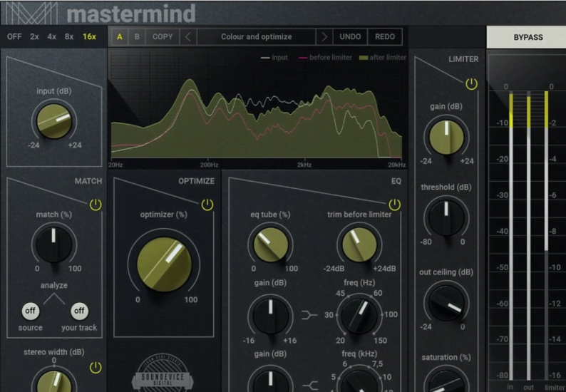Click the high shelf freq (kHz) knob
566x392 pixels.
coord(359,381)
